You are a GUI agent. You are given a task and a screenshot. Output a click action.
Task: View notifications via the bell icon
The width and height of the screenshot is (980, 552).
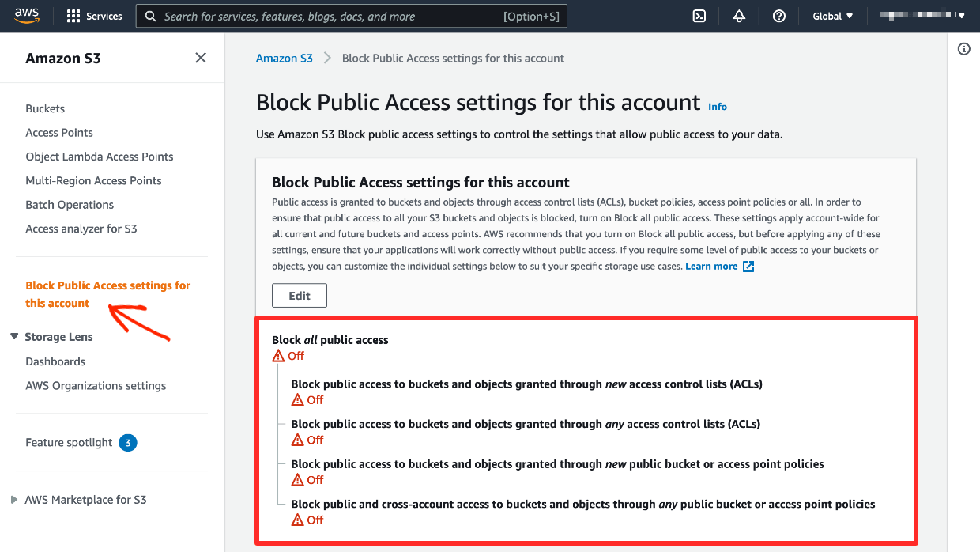pos(739,15)
